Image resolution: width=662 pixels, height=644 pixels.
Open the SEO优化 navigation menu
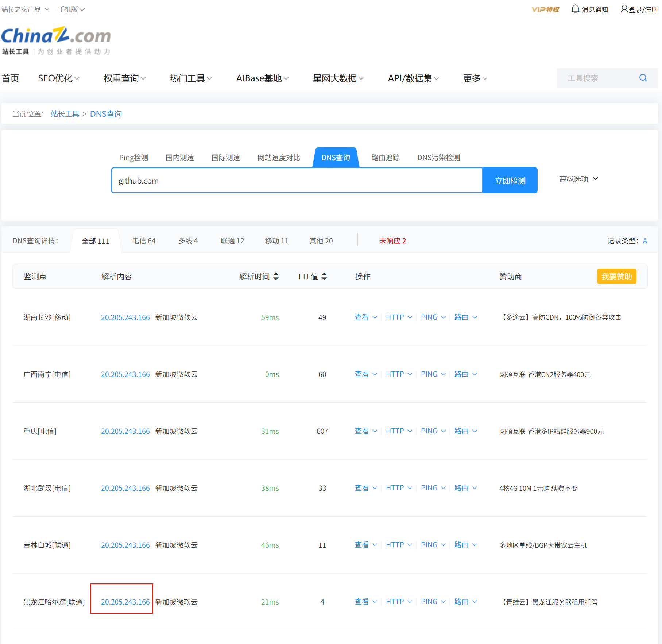click(x=58, y=78)
